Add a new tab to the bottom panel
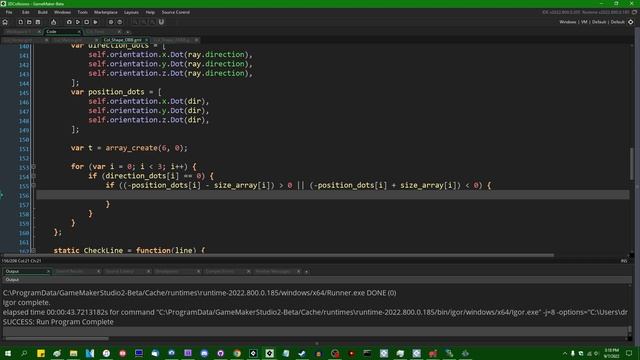Viewport: 640px width, 360px height. 307,271
